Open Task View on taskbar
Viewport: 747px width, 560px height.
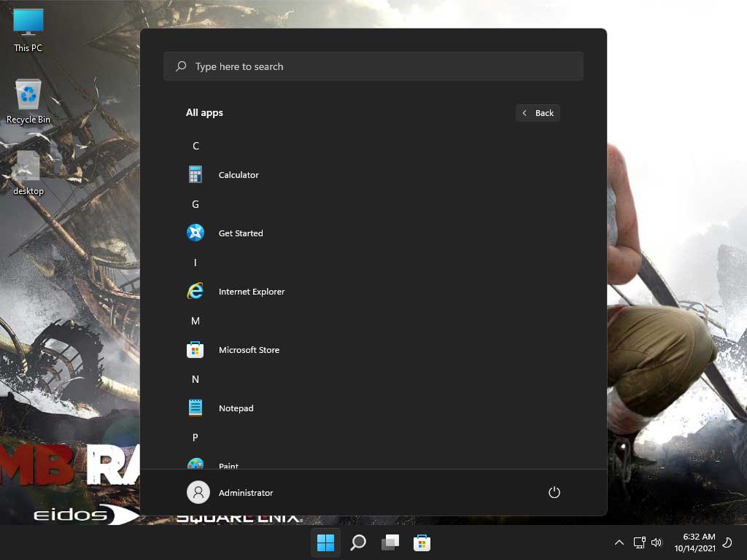click(390, 542)
